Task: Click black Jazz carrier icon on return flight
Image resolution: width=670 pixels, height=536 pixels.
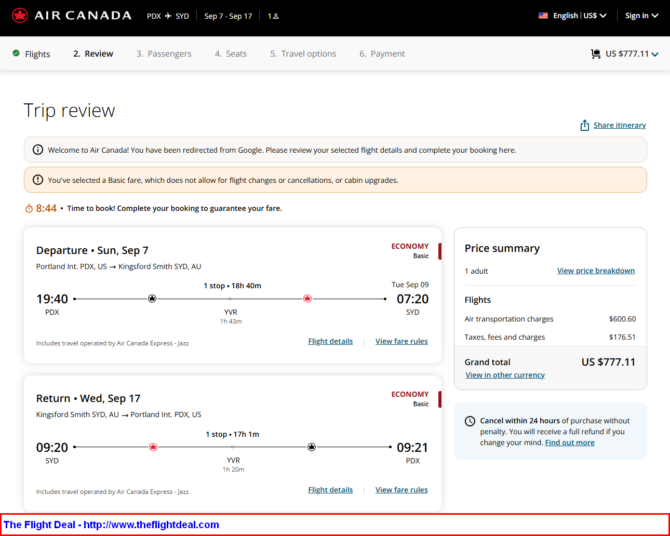Action: 311,447
